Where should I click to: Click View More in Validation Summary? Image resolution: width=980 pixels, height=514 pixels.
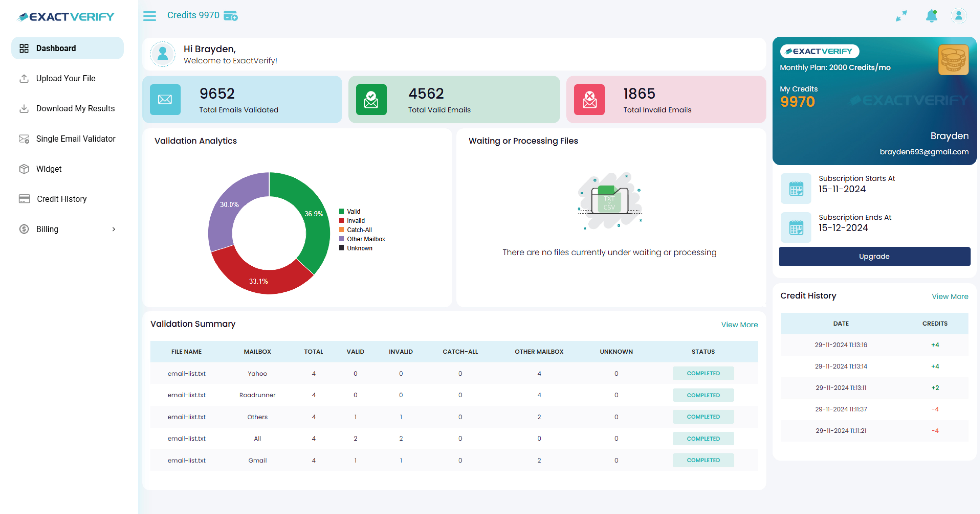click(739, 324)
